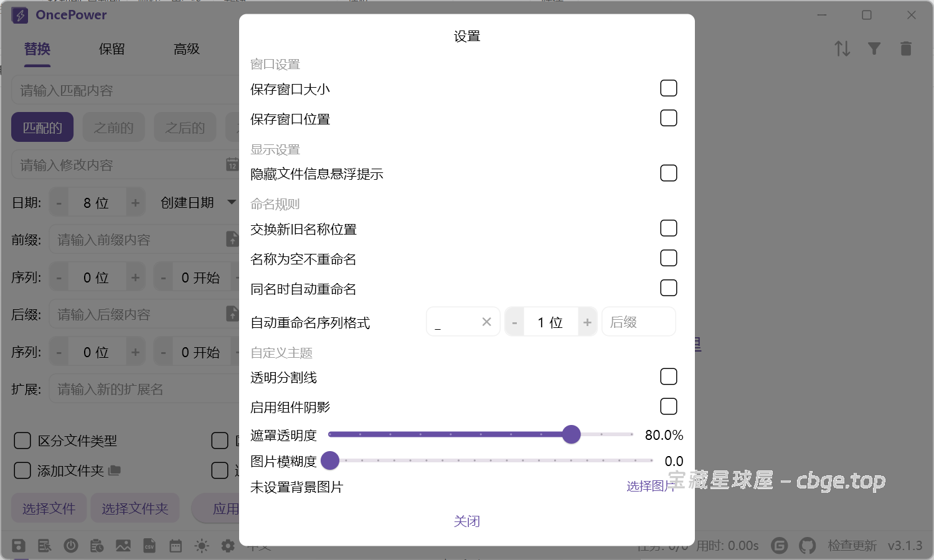Click the 图片模糊度 slider handle
934x560 pixels.
tap(330, 460)
